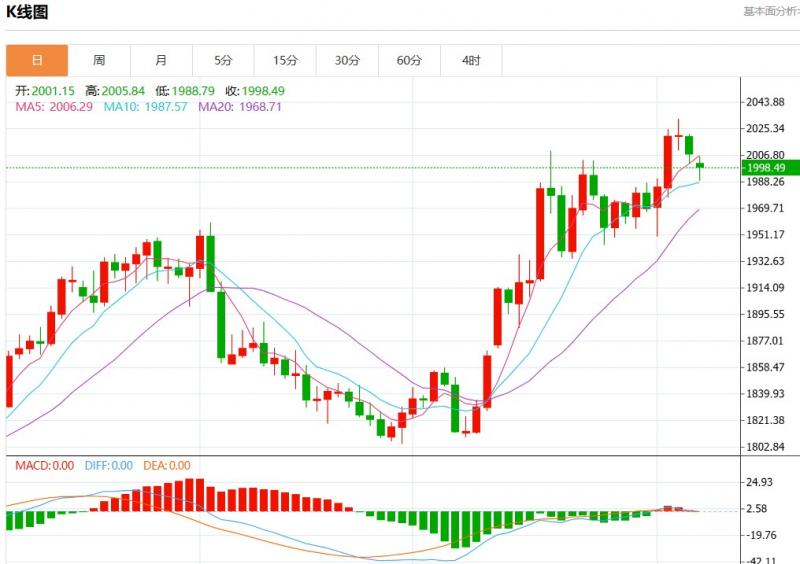Select the 30分 timeframe tab

[347, 61]
